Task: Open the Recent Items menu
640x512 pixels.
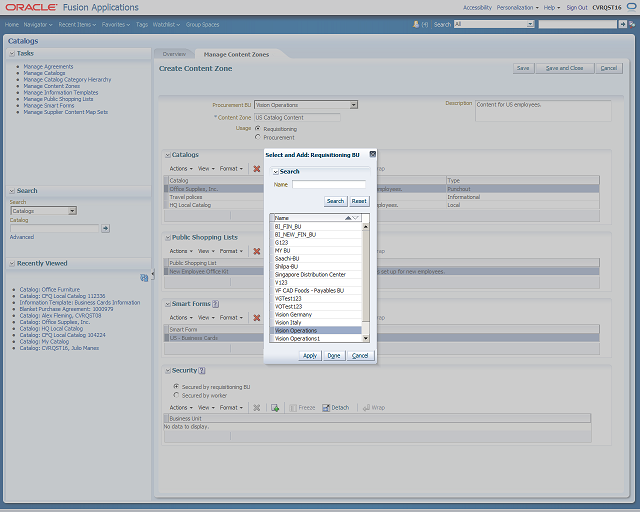Action: 77,24
